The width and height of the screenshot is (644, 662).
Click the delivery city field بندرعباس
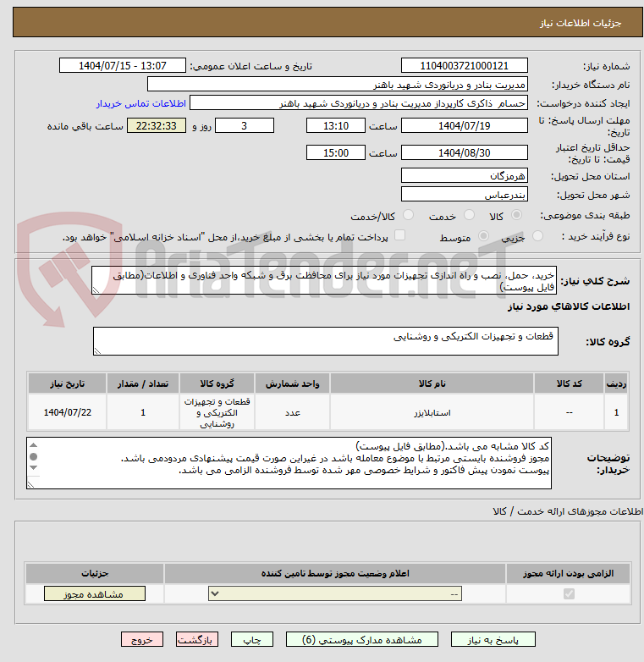click(465, 194)
